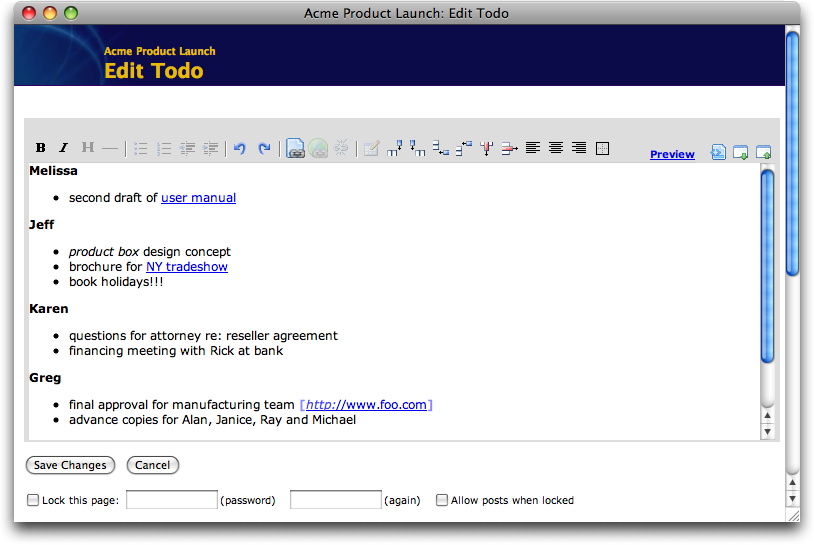Open the http://www.foo.com link
The width and height of the screenshot is (814, 545).
(x=366, y=405)
